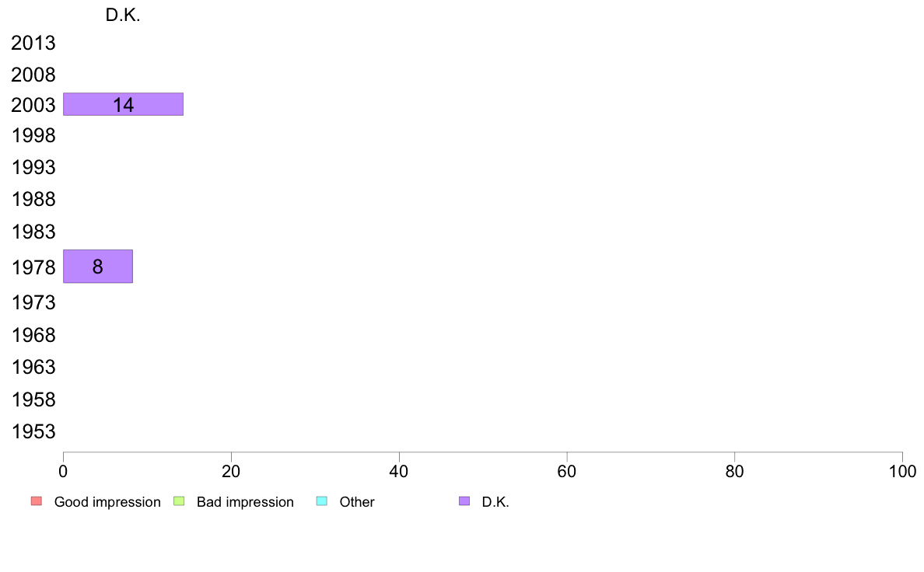Click the 1973 year label

(x=33, y=303)
